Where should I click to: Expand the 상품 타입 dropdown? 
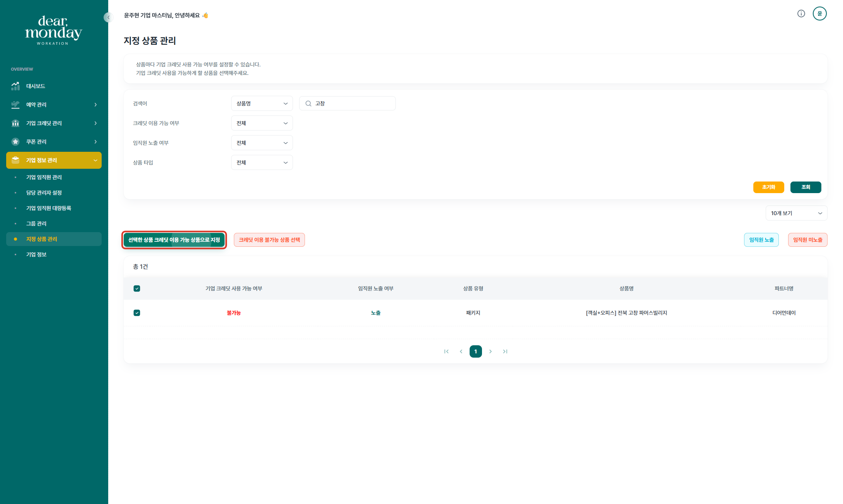click(x=262, y=163)
